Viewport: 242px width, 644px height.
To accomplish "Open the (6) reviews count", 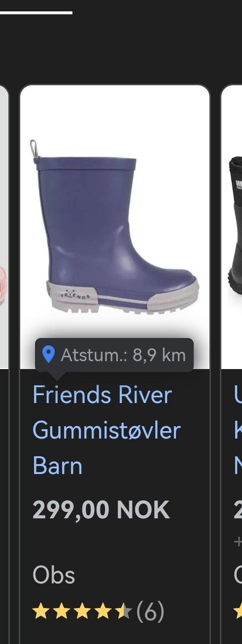I will coord(150,612).
